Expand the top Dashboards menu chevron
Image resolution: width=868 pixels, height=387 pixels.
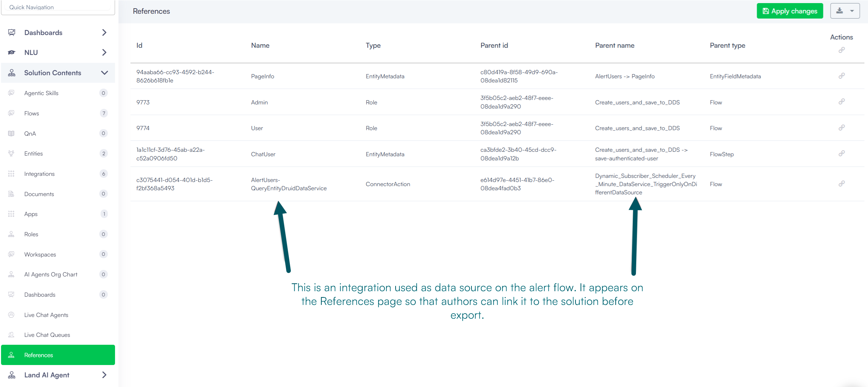pyautogui.click(x=104, y=33)
